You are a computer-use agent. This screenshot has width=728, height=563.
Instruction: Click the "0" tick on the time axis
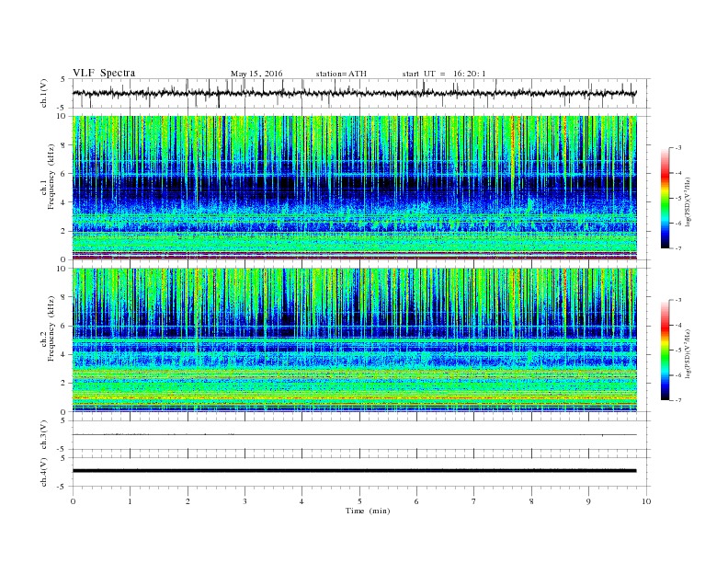(x=73, y=501)
